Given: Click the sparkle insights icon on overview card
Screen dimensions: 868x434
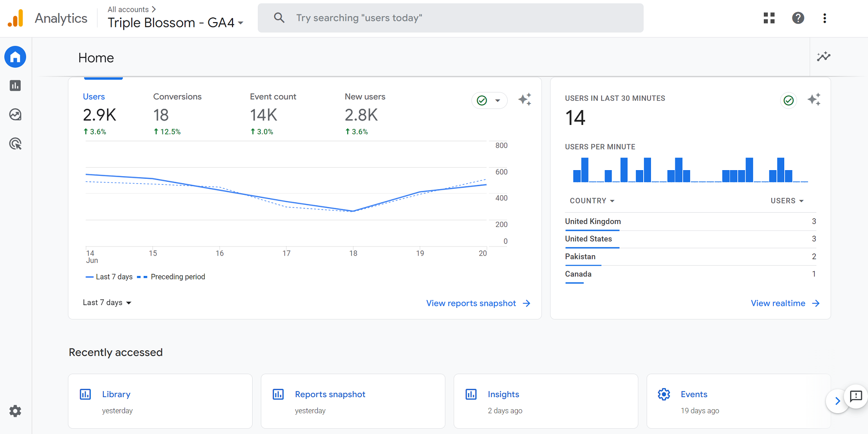Looking at the screenshot, I should click(x=525, y=99).
